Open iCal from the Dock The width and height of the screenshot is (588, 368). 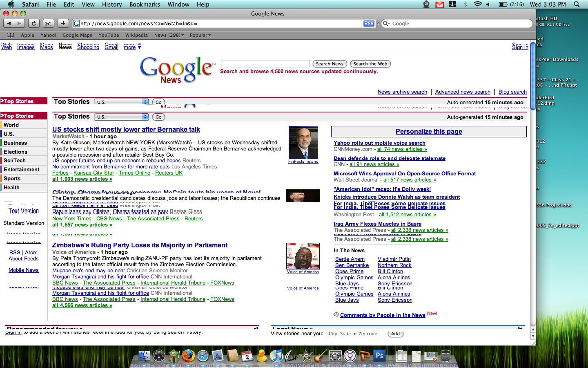[247, 356]
